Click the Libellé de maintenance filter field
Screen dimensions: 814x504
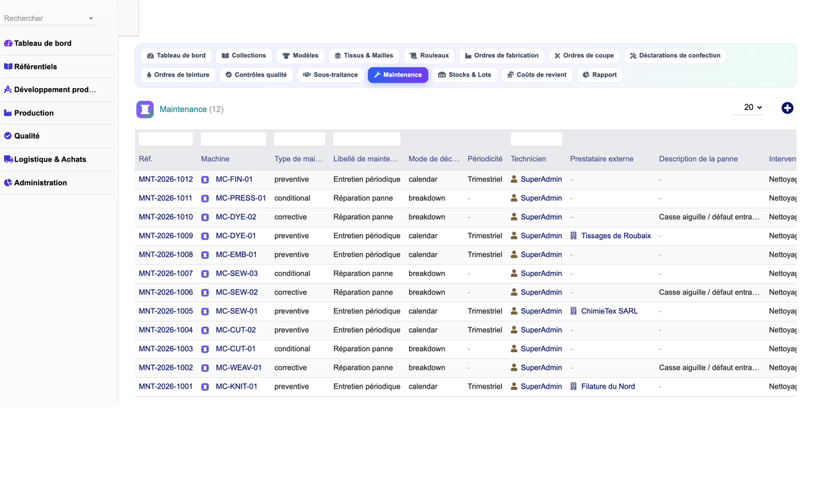(366, 139)
